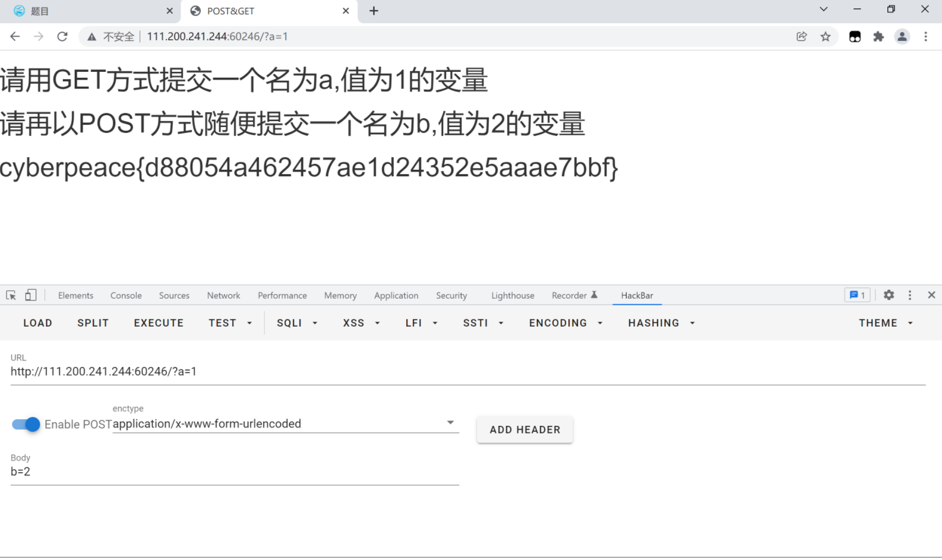This screenshot has width=942, height=560.
Task: Open DevTools more options menu
Action: pyautogui.click(x=909, y=295)
